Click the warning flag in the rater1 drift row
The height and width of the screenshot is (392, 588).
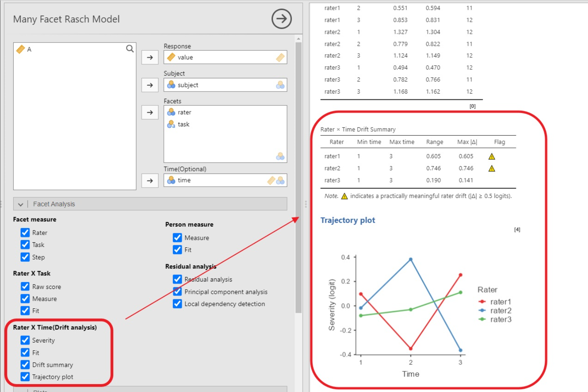[x=492, y=156]
